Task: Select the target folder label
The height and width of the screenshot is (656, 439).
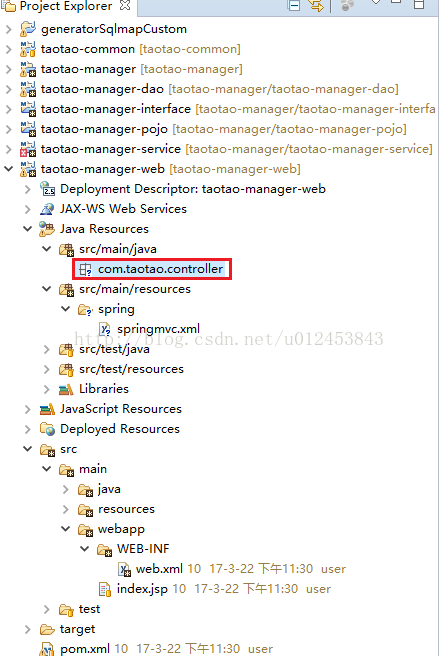Action: pyautogui.click(x=77, y=629)
